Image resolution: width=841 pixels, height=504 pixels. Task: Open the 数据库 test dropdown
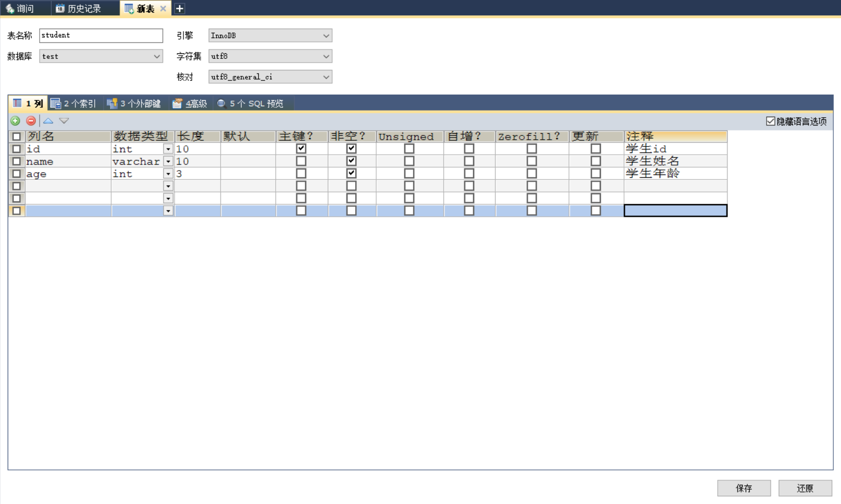101,56
